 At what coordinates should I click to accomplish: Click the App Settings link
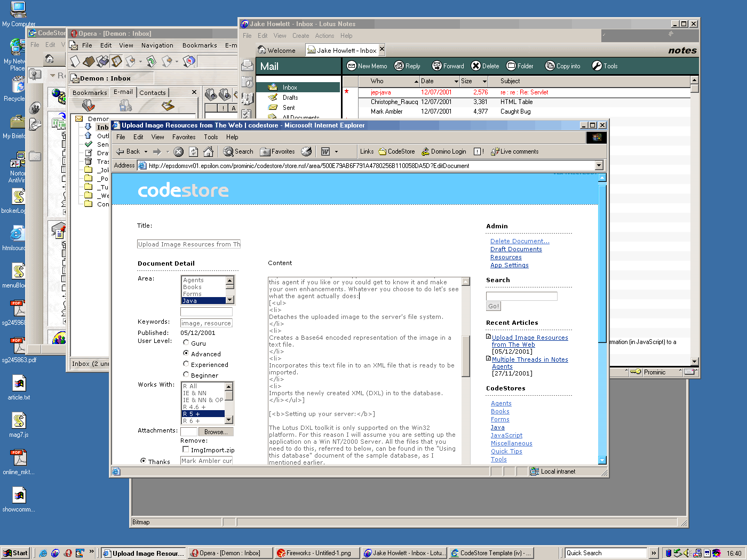click(x=510, y=265)
